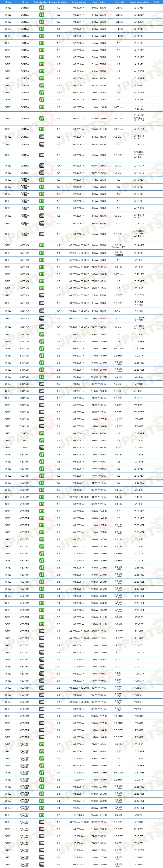Click the Nadwozie column header
Viewport: 163px width, 868px height.
(x=119, y=2)
